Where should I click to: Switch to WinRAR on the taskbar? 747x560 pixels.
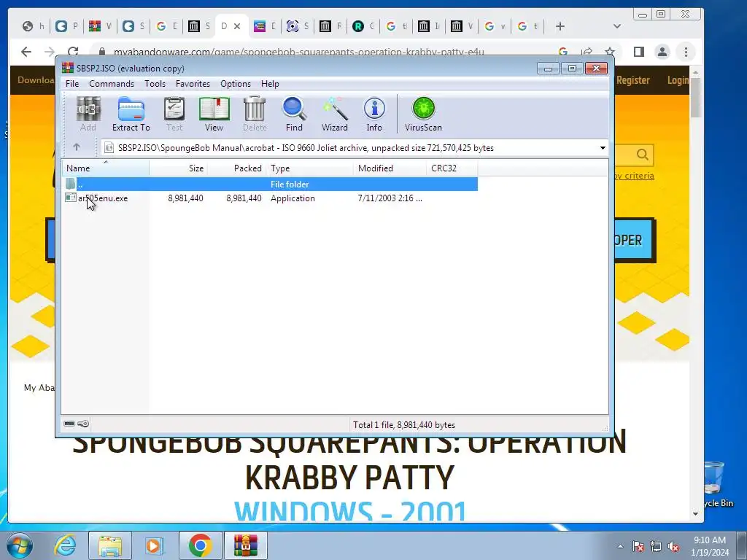[245, 545]
